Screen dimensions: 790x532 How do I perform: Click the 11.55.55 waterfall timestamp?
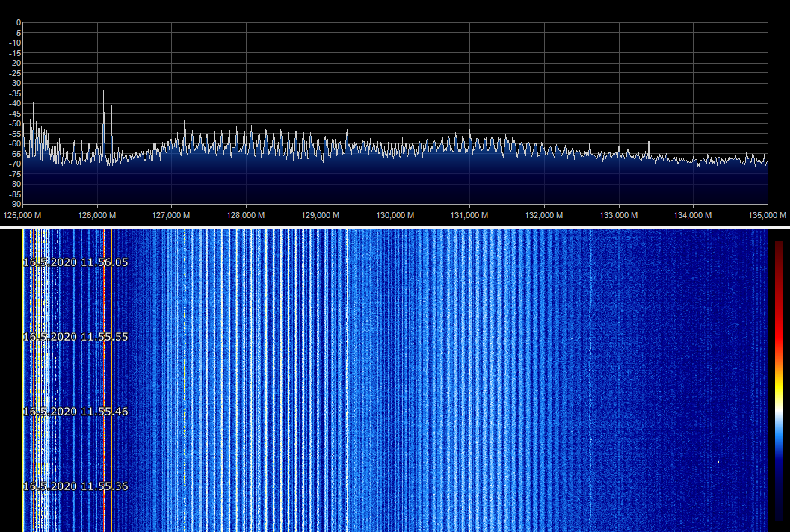pyautogui.click(x=75, y=337)
